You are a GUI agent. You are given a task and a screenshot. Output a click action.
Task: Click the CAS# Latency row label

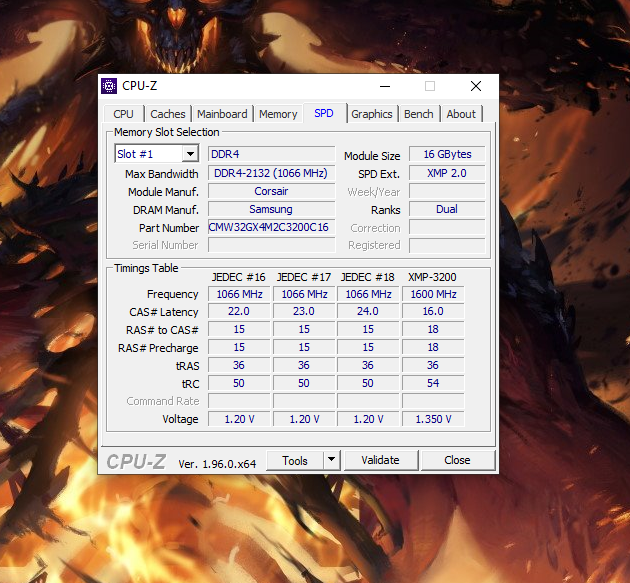[164, 312]
